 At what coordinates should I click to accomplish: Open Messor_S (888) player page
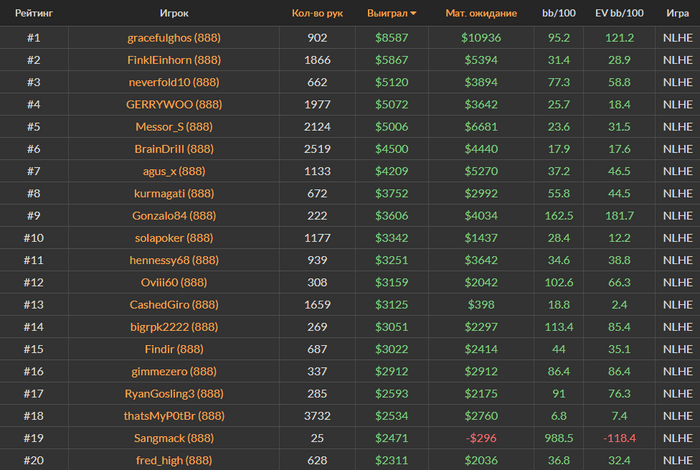pos(174,127)
